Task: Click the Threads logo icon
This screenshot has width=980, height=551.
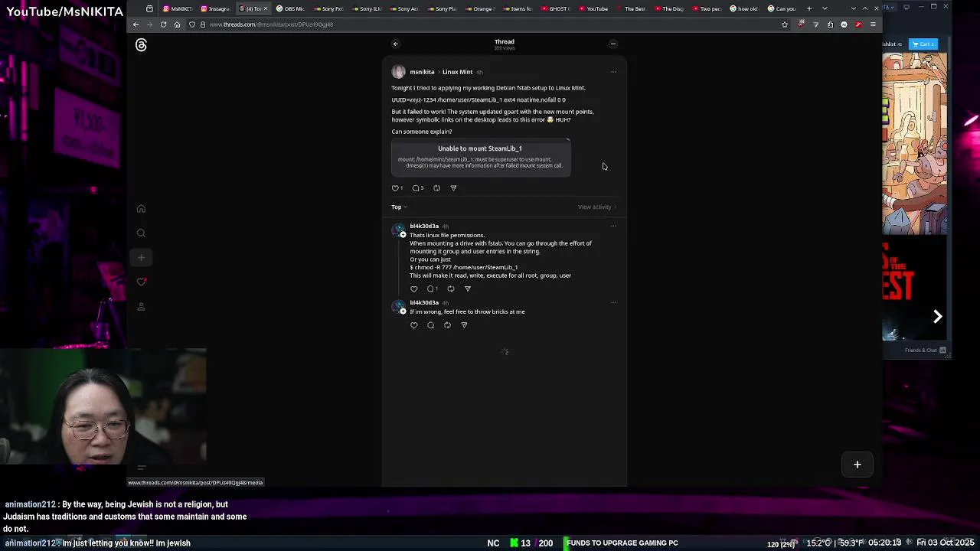Action: [141, 45]
